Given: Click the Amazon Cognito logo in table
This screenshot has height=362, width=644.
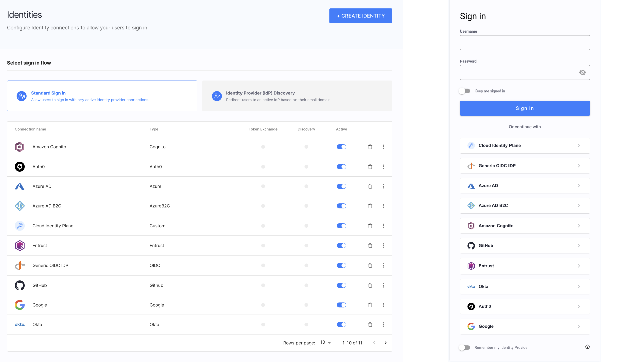Looking at the screenshot, I should click(20, 147).
